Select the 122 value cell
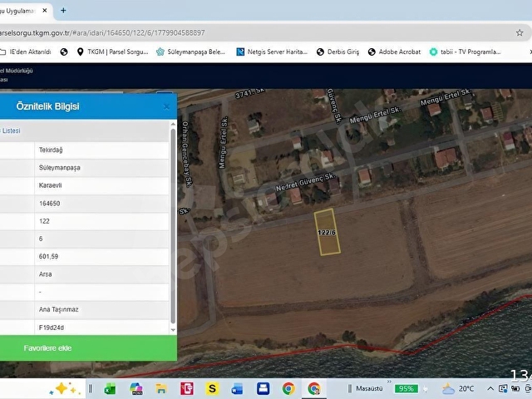Screen dimensions: 532x399 (101, 221)
